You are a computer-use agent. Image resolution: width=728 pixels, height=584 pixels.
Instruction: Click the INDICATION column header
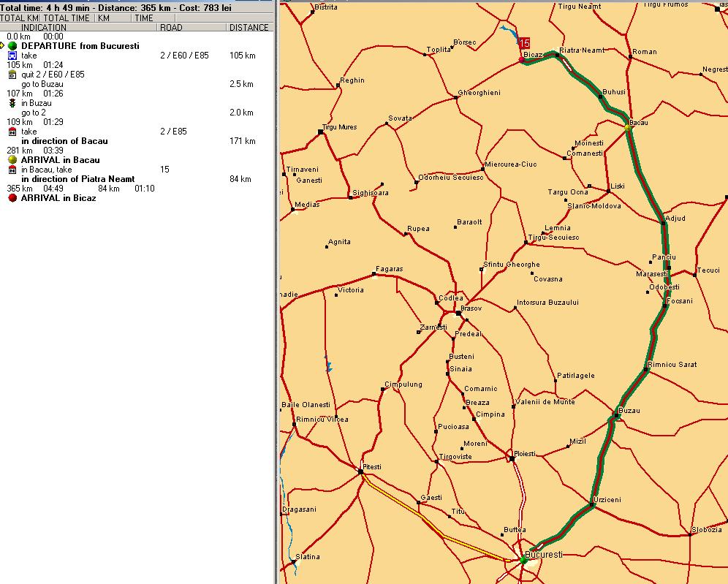tap(44, 28)
